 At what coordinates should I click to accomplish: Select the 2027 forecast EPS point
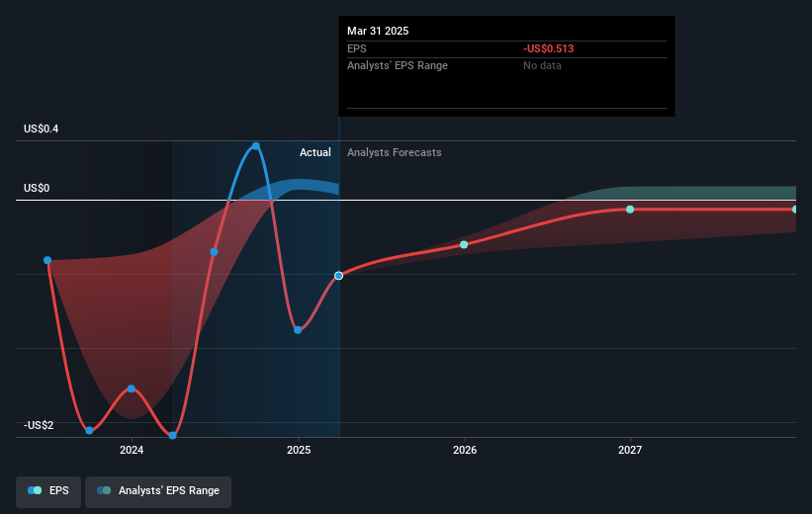click(x=630, y=210)
